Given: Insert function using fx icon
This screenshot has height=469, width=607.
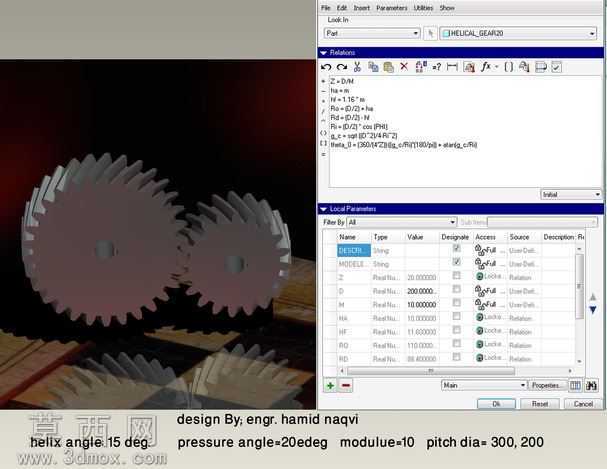Looking at the screenshot, I should [x=486, y=67].
